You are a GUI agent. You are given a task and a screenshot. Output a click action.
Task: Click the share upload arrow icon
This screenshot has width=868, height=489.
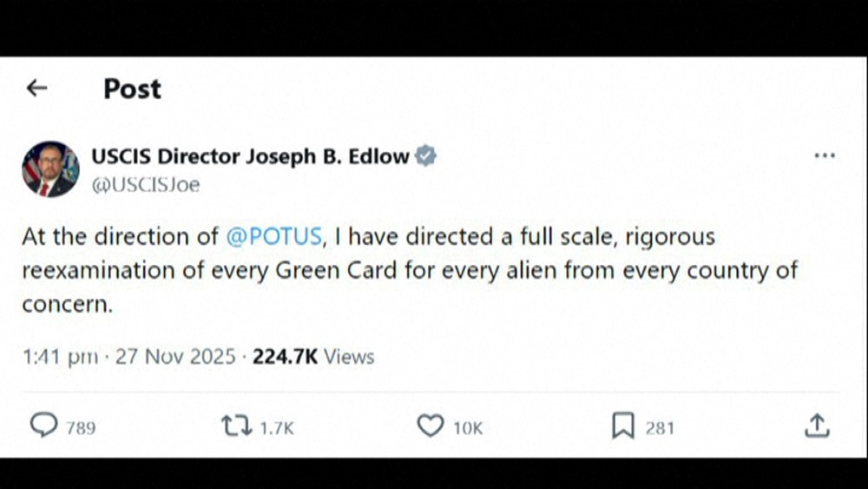tap(817, 426)
